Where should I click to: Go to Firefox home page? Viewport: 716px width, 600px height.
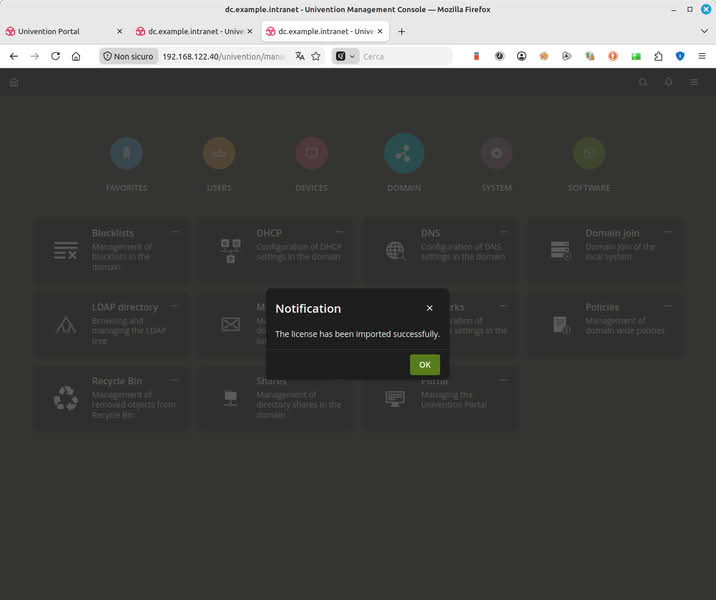coord(76,56)
